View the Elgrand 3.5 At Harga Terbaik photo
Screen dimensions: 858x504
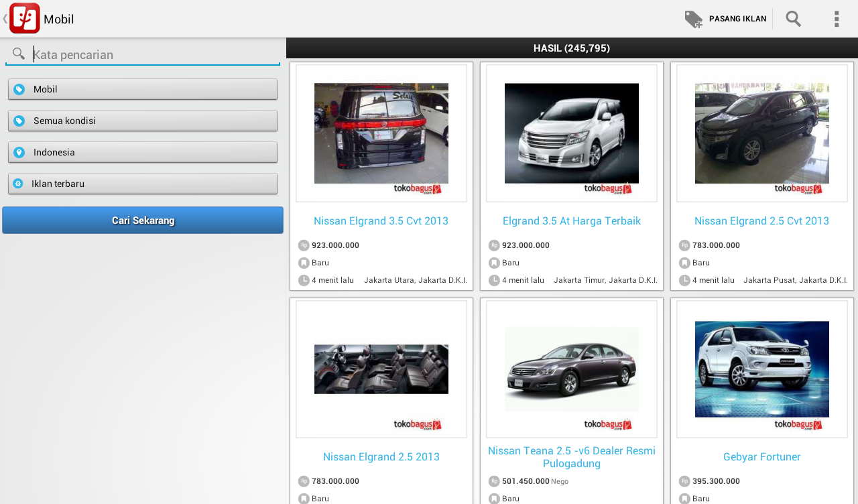(x=572, y=133)
